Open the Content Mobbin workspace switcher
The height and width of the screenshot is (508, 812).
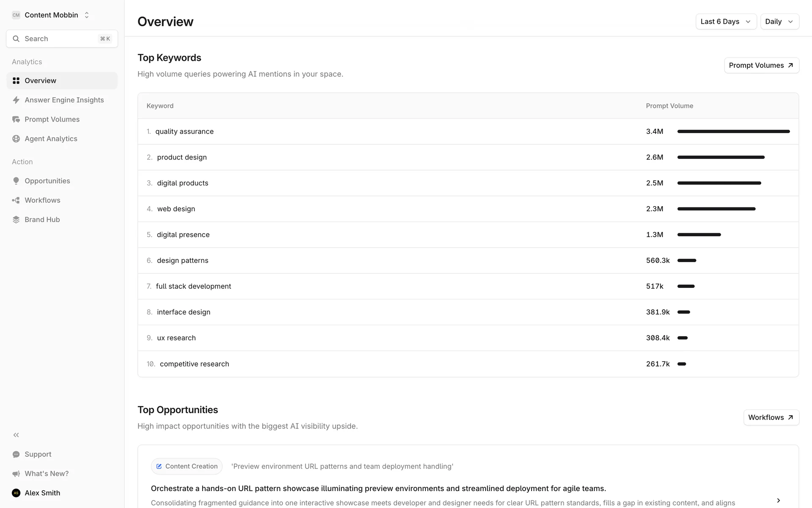pyautogui.click(x=51, y=15)
